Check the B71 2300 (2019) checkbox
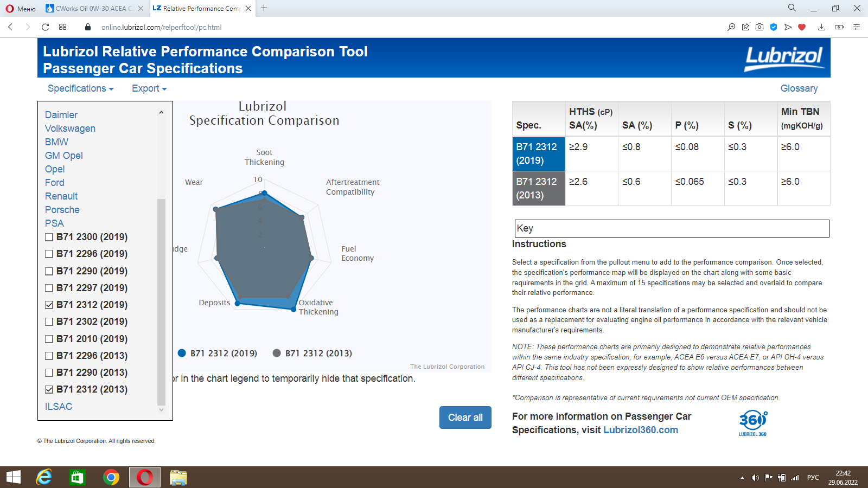This screenshot has height=488, width=868. coord(49,237)
